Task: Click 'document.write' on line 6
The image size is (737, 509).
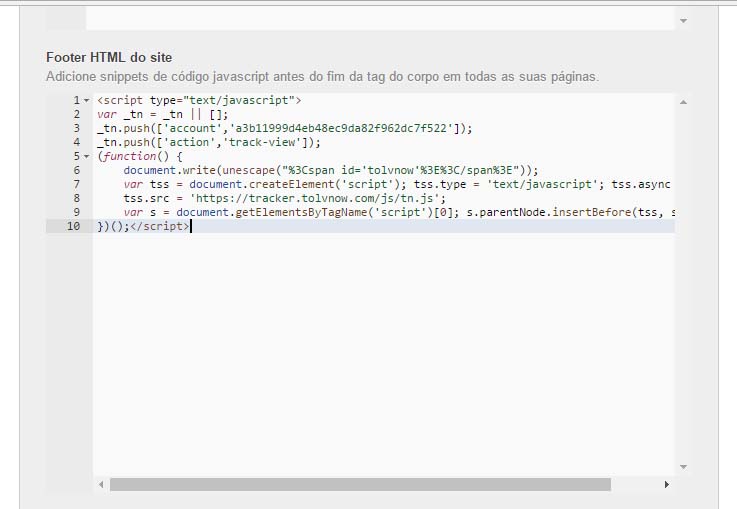Action: (x=170, y=170)
